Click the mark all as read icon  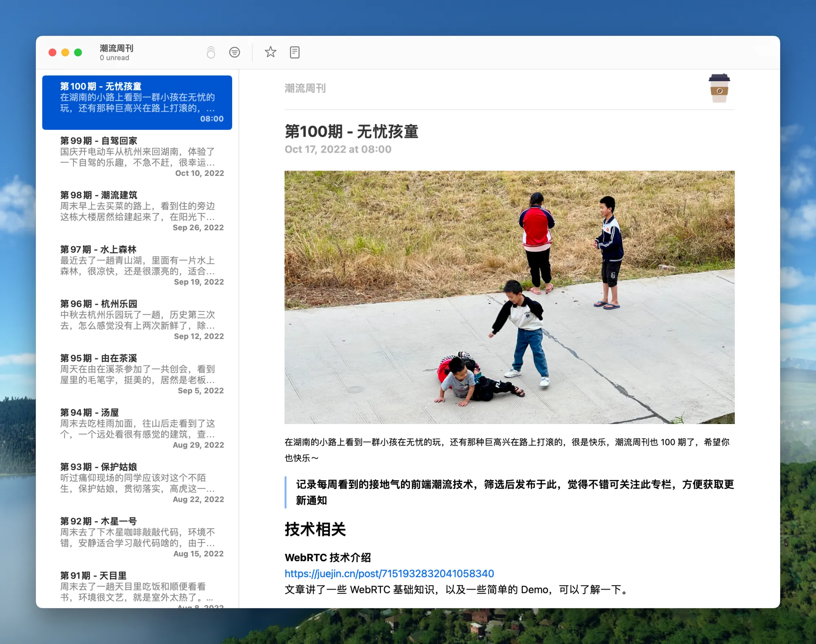(211, 52)
